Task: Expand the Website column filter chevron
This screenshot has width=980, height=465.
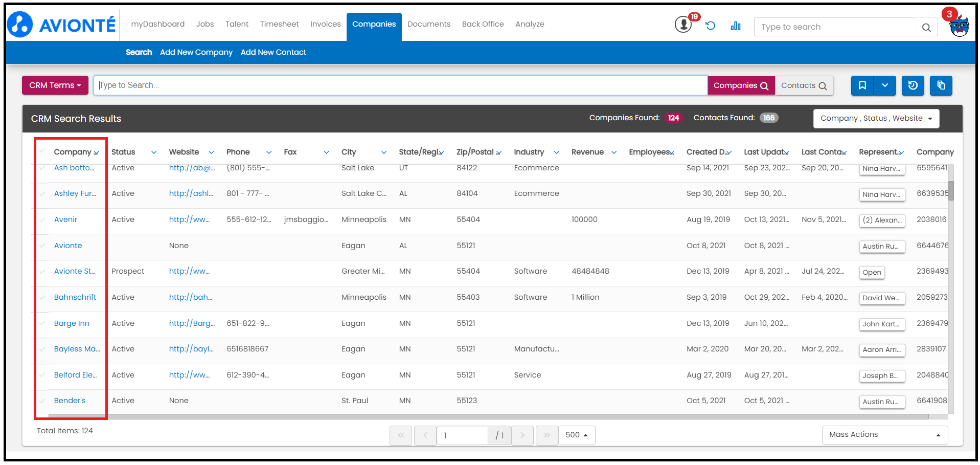Action: coord(211,152)
